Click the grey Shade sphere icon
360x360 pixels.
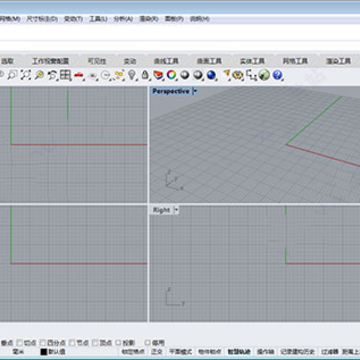click(198, 75)
